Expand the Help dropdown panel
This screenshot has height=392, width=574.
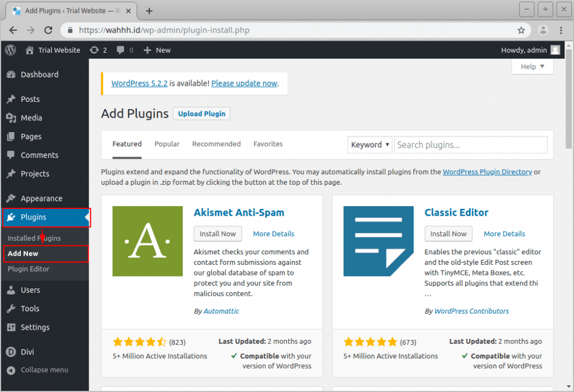(533, 67)
